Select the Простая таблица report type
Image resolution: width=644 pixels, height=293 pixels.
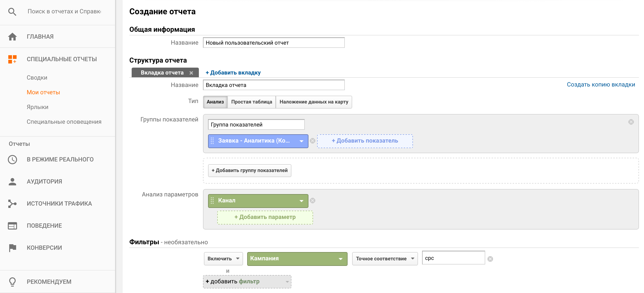[252, 102]
